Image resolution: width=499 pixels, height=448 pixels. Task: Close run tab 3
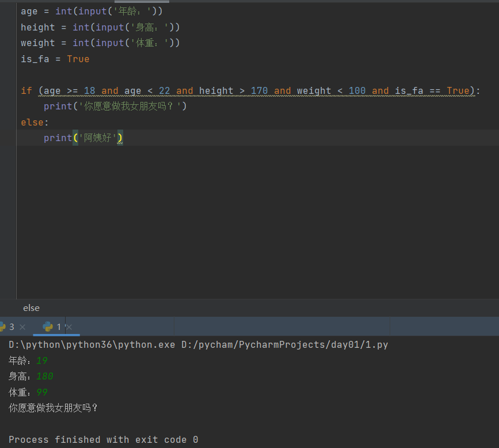coord(22,327)
